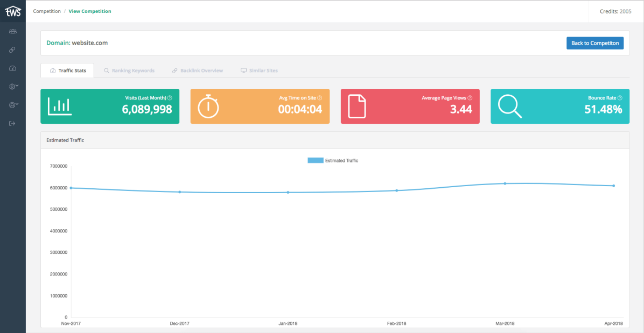The width and height of the screenshot is (644, 333).
Task: Click the Mar-2018 data point on chart
Action: [505, 183]
